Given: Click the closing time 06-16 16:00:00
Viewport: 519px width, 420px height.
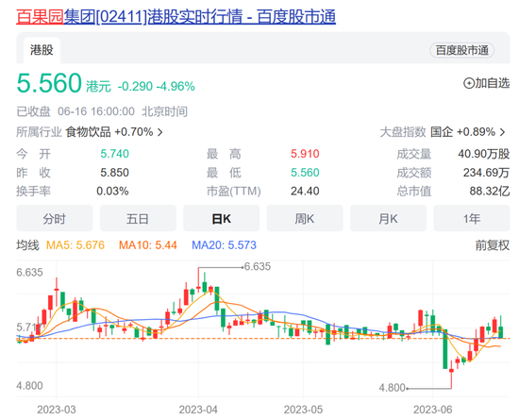Looking at the screenshot, I should (96, 111).
